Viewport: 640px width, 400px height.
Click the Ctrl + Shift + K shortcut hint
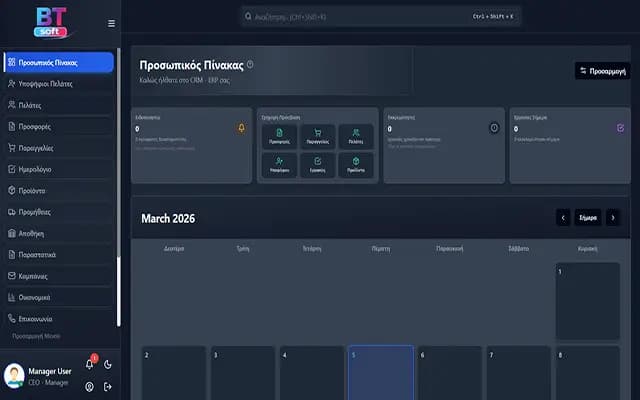coord(493,16)
